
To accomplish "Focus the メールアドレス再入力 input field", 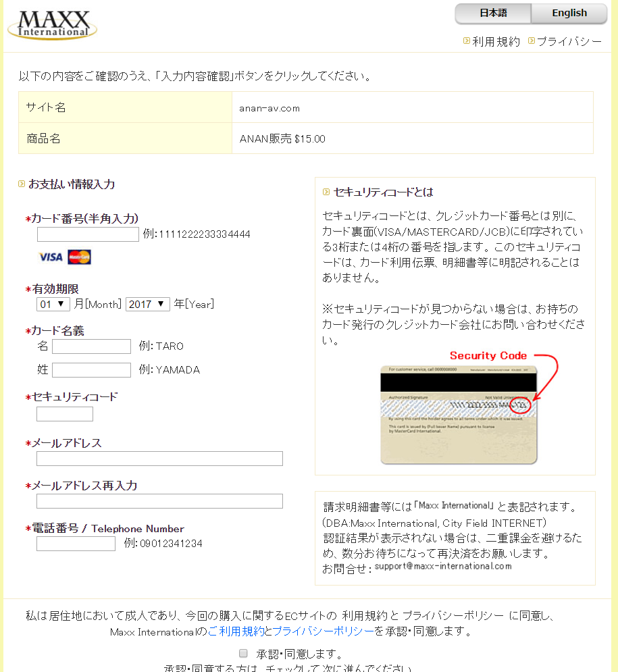I will 159,501.
